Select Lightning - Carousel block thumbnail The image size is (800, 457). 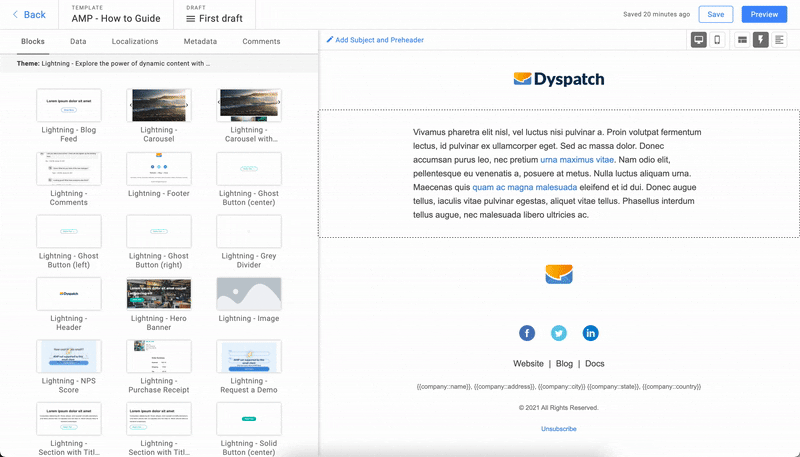[x=159, y=105]
